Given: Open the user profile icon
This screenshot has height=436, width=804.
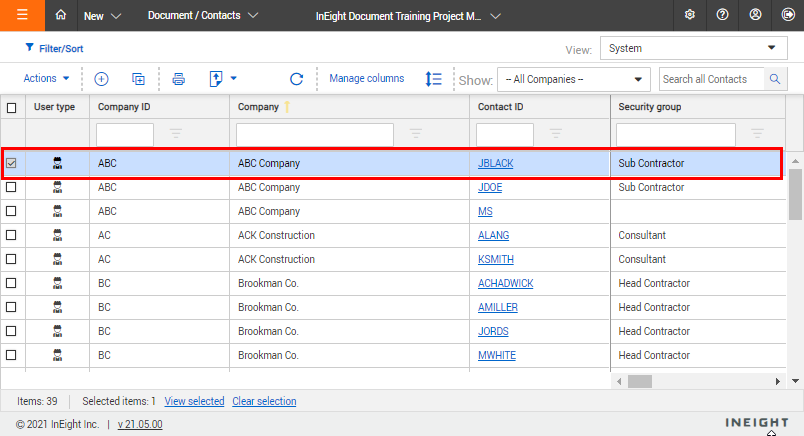Looking at the screenshot, I should 755,15.
